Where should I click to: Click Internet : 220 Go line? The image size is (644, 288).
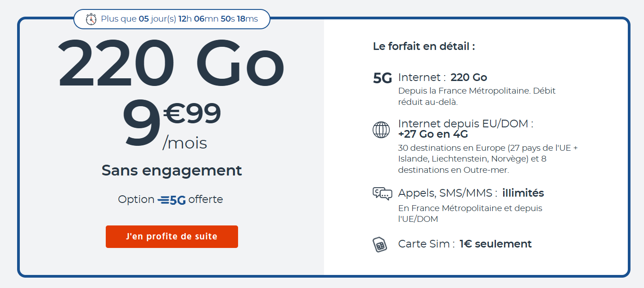point(442,77)
